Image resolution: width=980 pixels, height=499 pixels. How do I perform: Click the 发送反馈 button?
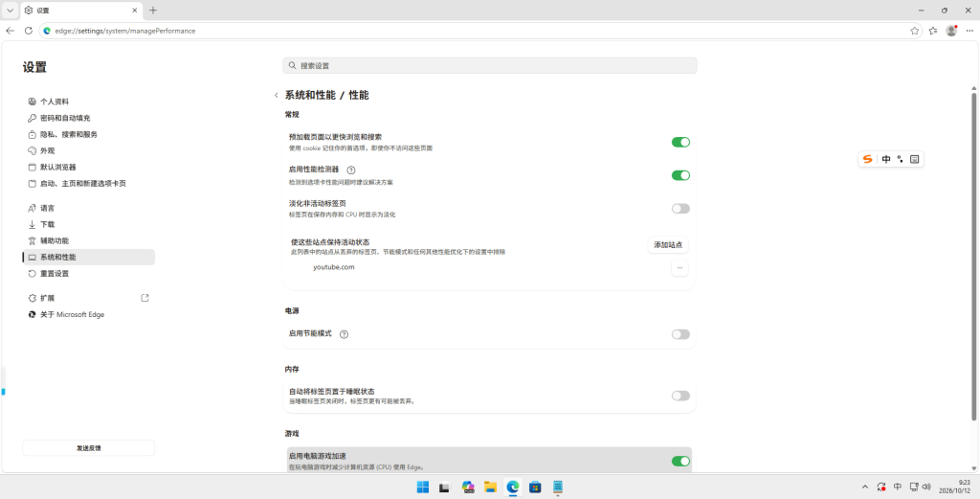click(88, 447)
